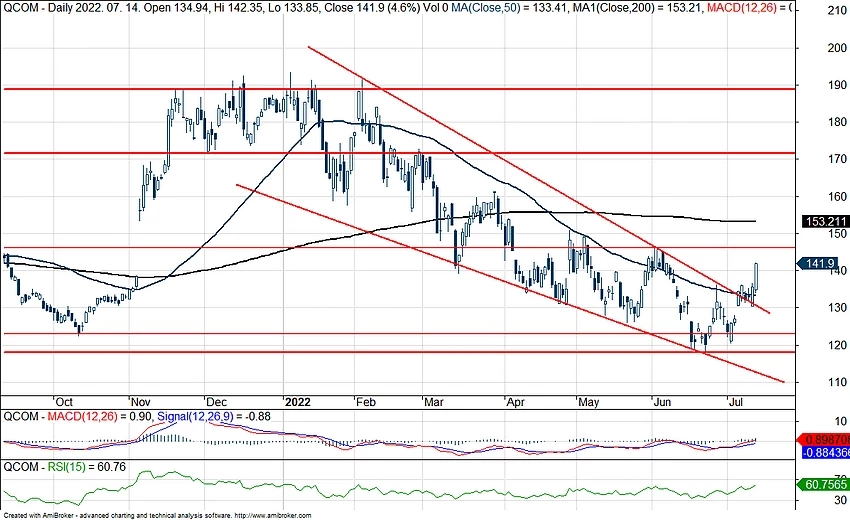Click the green RSI 60.7565 value tag
Viewport: 850px width, 520px height.
826,484
